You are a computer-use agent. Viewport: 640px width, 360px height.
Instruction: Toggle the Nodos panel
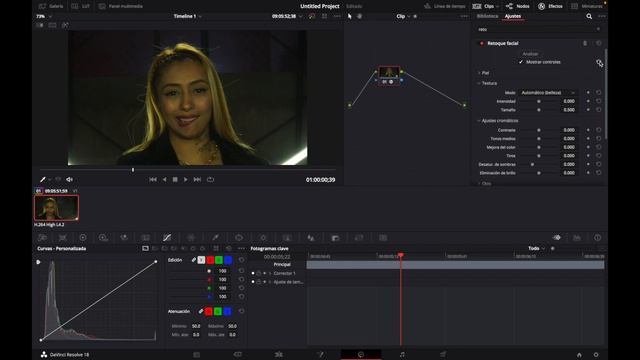pos(518,6)
